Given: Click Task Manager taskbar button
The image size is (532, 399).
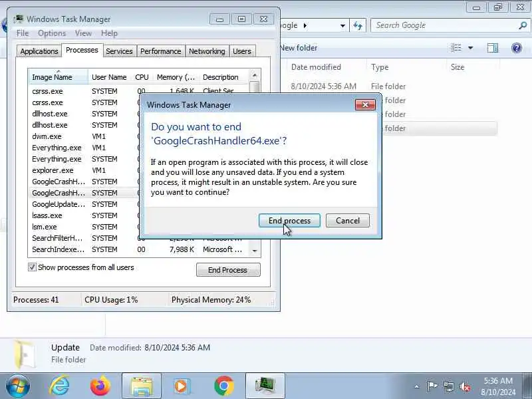Looking at the screenshot, I should click(265, 386).
